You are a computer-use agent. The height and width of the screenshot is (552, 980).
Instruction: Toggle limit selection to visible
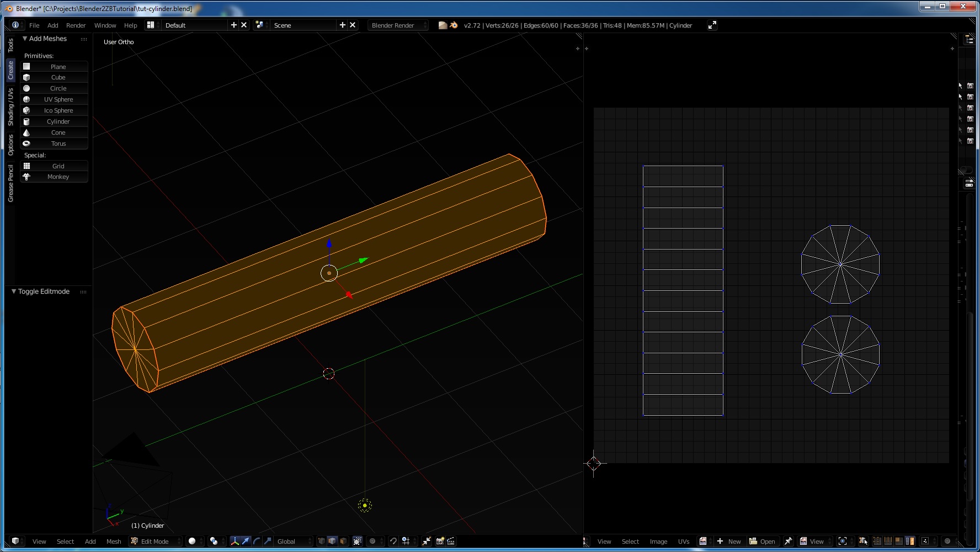pyautogui.click(x=358, y=541)
